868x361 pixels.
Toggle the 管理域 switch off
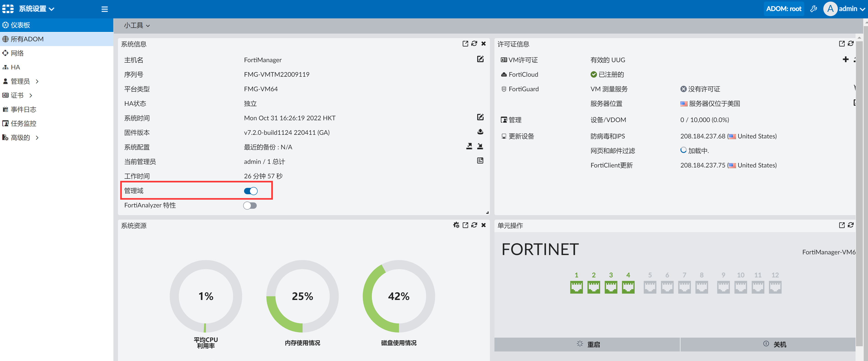251,191
